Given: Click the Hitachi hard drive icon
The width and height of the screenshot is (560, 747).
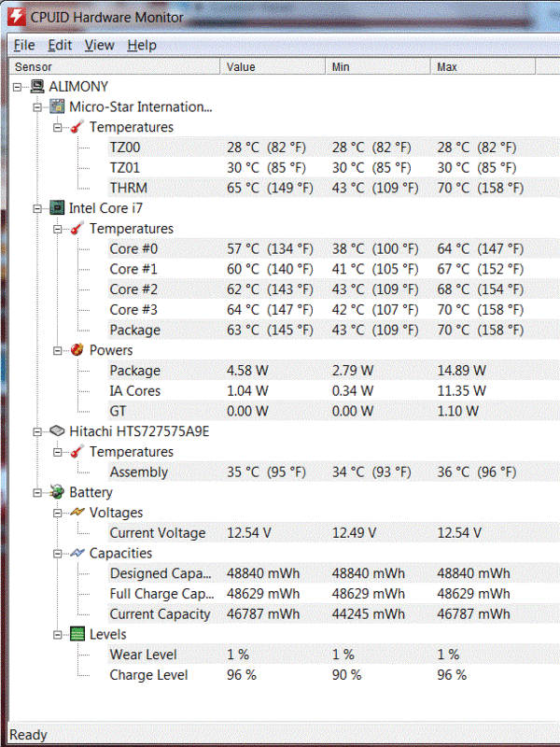Looking at the screenshot, I should point(57,431).
